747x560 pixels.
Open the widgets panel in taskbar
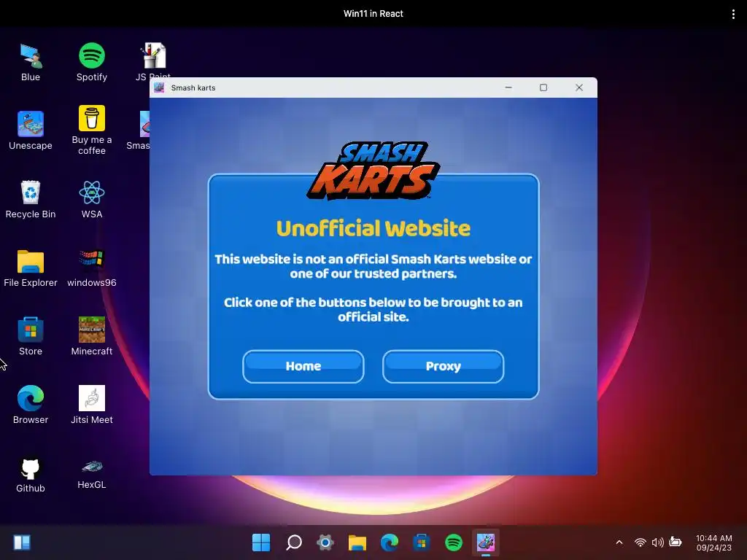[x=22, y=542]
